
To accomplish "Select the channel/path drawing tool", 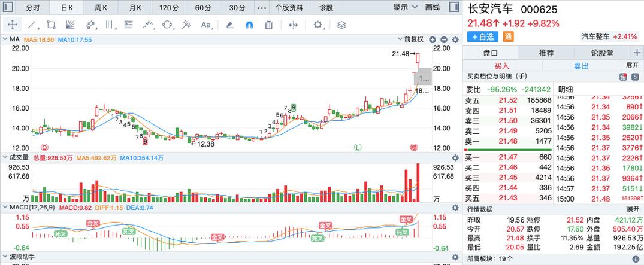I will [90, 25].
